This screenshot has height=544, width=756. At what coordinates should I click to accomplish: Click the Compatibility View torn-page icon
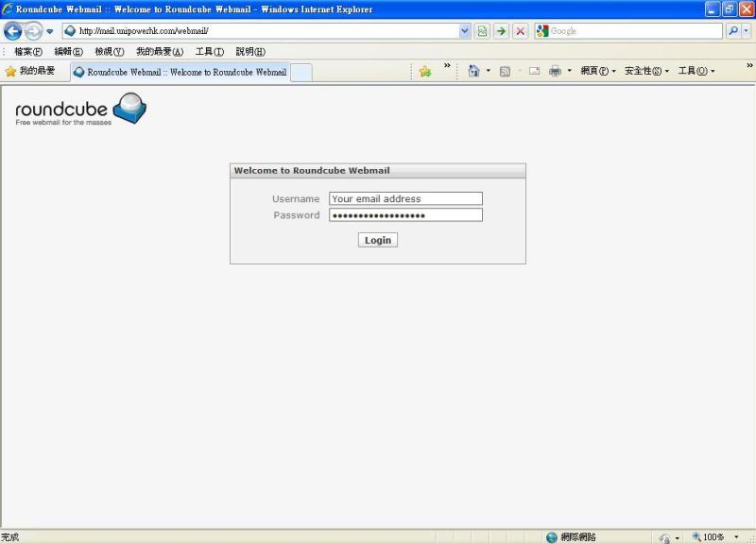point(482,31)
